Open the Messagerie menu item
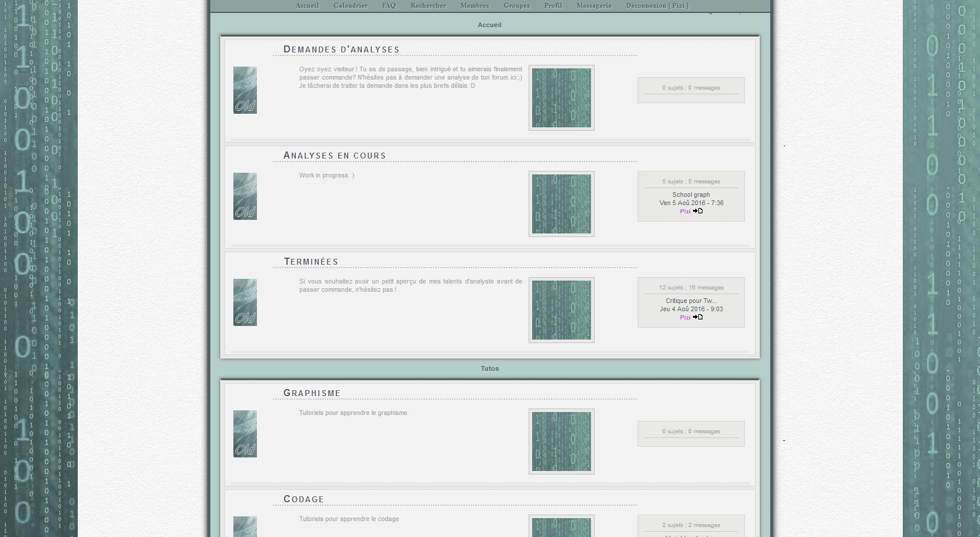Image resolution: width=980 pixels, height=537 pixels. pos(593,5)
